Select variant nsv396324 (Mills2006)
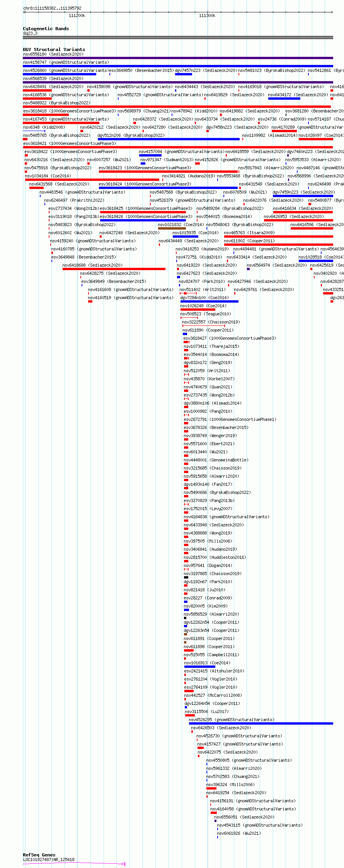 point(230,785)
